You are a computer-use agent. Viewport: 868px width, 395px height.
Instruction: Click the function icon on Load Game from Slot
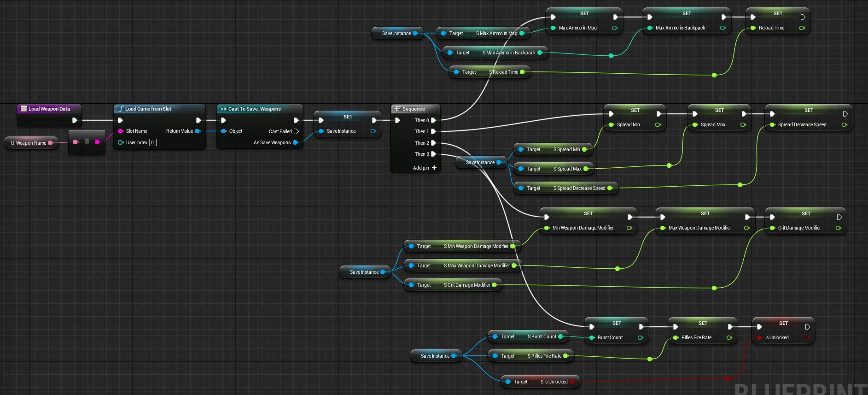[x=121, y=109]
